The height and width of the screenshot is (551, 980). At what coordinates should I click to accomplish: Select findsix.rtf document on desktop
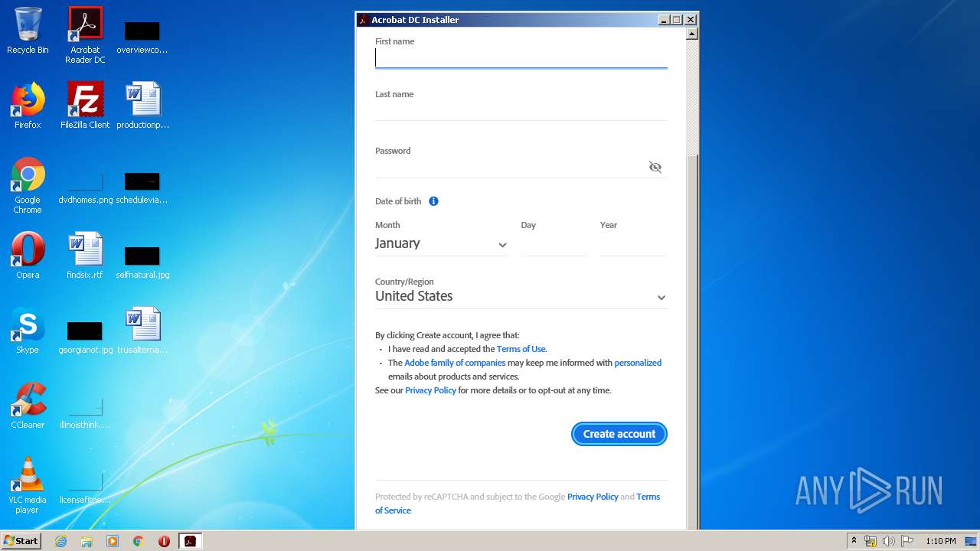pyautogui.click(x=85, y=256)
